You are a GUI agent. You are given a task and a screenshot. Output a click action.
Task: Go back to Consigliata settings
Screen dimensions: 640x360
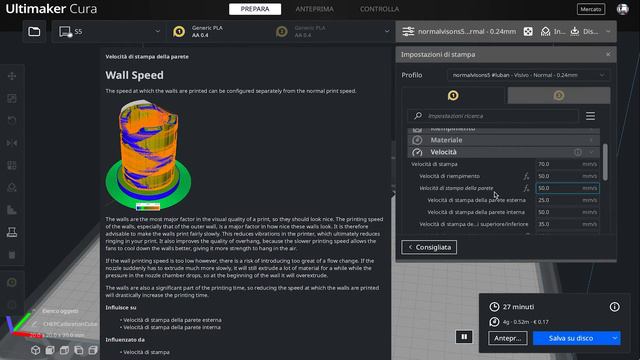pos(429,247)
